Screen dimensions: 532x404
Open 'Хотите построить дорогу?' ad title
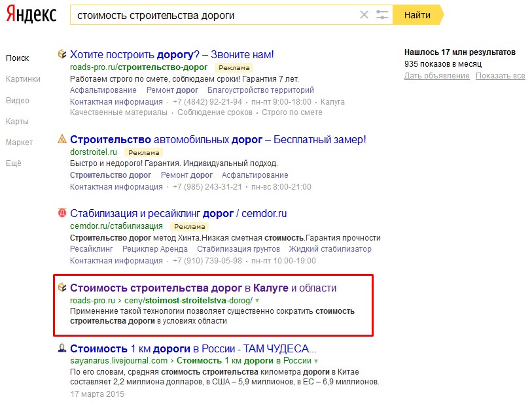pos(171,54)
